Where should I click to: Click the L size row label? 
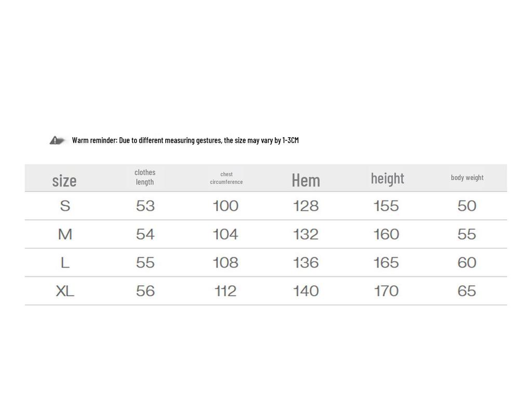(x=65, y=262)
